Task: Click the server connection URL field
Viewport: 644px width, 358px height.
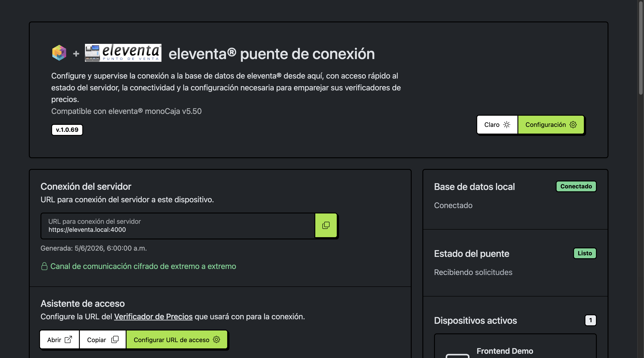Action: pos(178,226)
